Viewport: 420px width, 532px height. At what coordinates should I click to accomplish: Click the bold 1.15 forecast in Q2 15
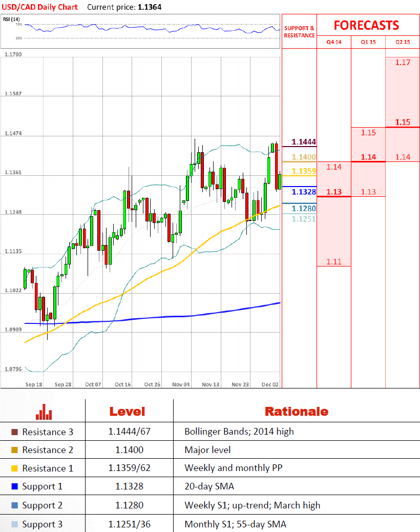coord(403,122)
